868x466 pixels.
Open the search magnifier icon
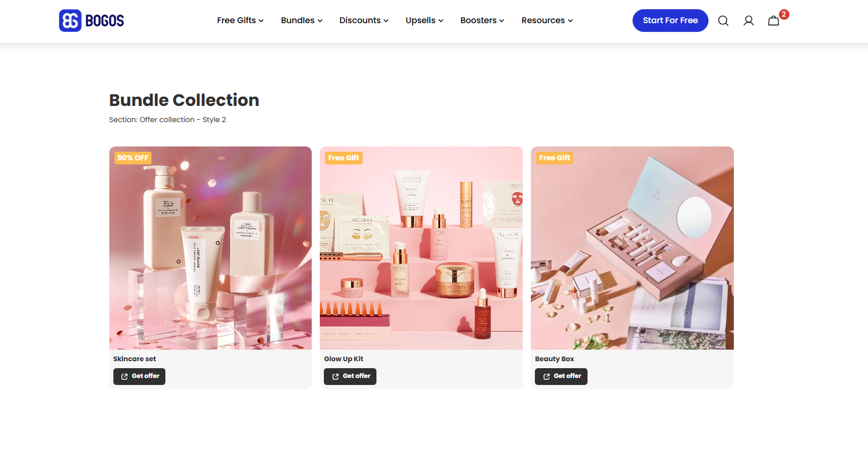tap(723, 21)
